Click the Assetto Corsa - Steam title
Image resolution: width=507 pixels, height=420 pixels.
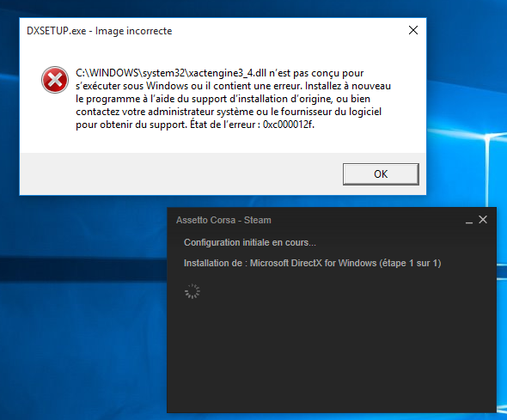pyautogui.click(x=223, y=220)
